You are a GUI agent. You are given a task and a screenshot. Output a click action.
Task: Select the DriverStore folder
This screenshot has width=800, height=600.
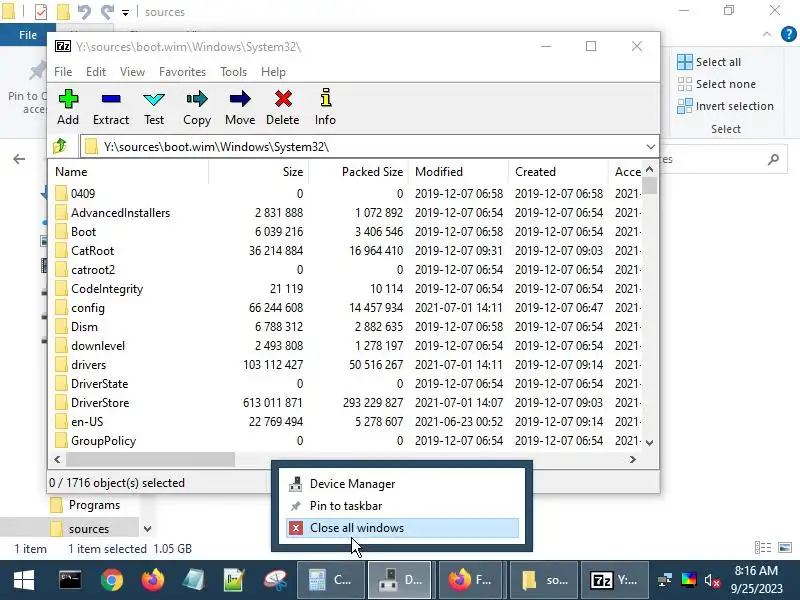click(x=100, y=403)
